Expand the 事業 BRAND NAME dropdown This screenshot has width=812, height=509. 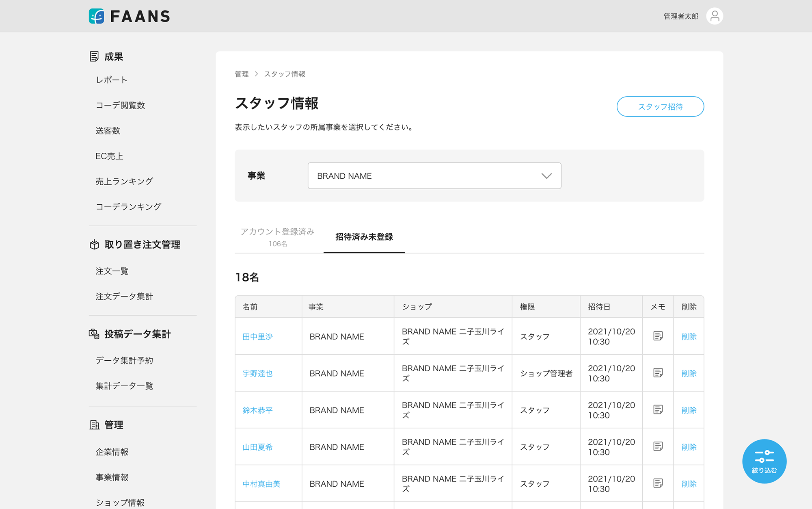434,176
